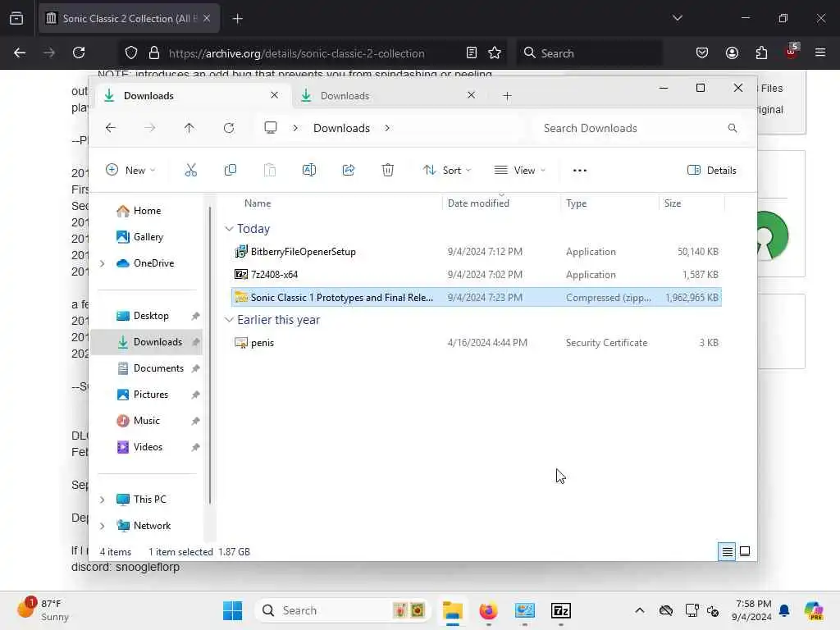
Task: Click the Delete trash icon in Explorer
Action: 388,171
